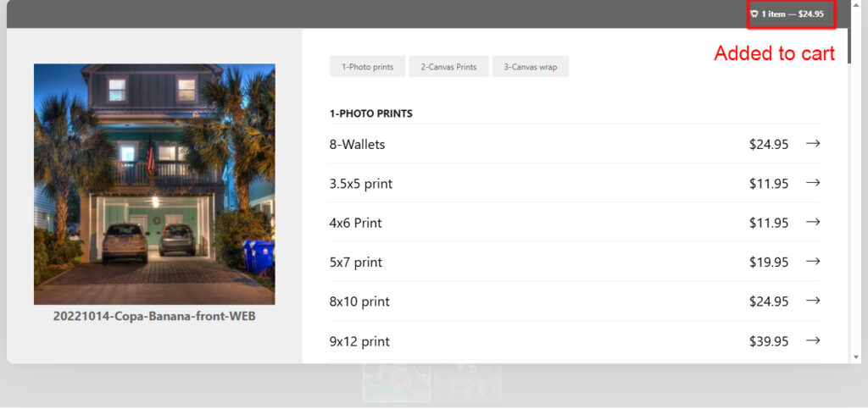
Task: Open the 2-Canvas Prints tab
Action: [x=448, y=67]
